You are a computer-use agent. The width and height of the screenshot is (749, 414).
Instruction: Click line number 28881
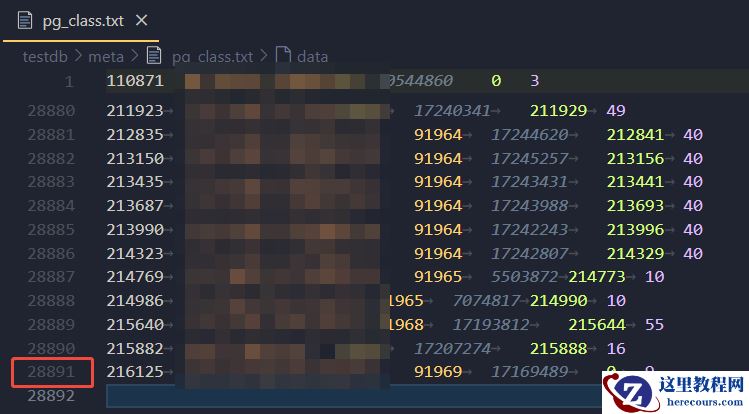pyautogui.click(x=51, y=135)
